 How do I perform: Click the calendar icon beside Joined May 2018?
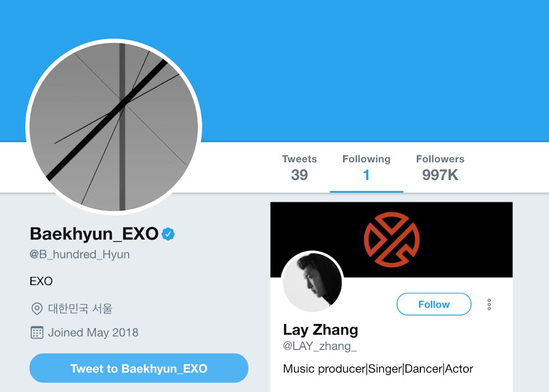(37, 333)
